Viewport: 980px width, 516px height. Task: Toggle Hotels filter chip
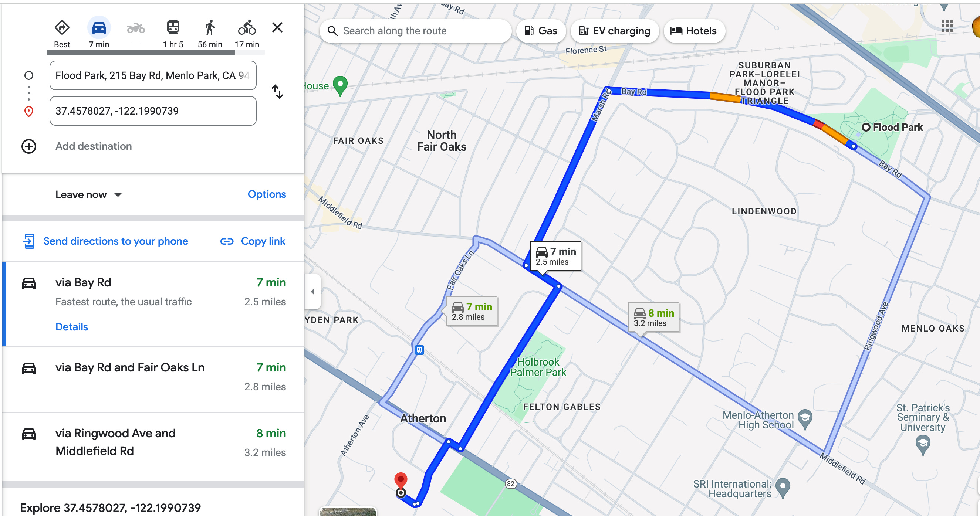point(694,31)
